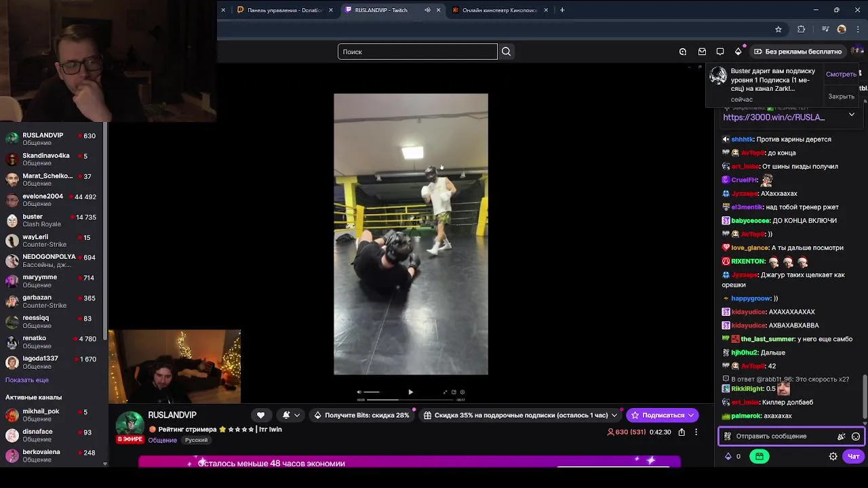
Task: Open the browser media control icon
Action: coord(825,29)
